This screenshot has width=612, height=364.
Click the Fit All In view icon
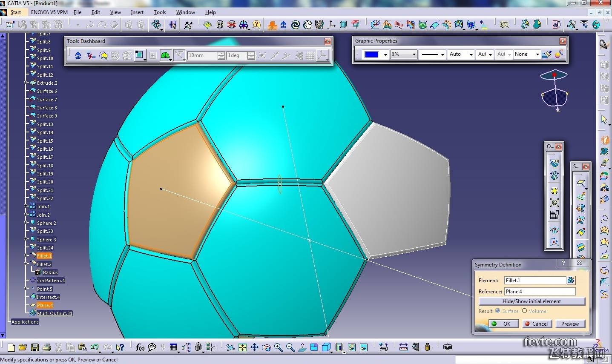[242, 347]
